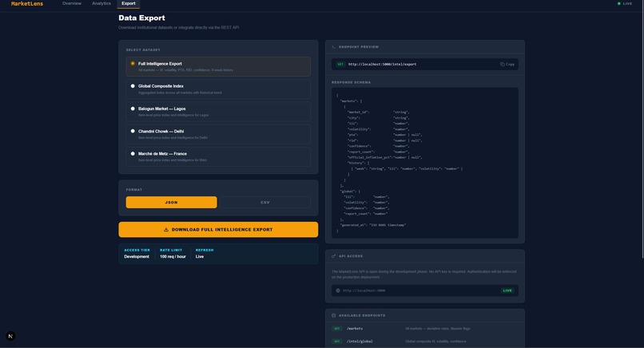Click the Next.js dev tools N badge
Image resolution: width=644 pixels, height=348 pixels.
coord(10,336)
